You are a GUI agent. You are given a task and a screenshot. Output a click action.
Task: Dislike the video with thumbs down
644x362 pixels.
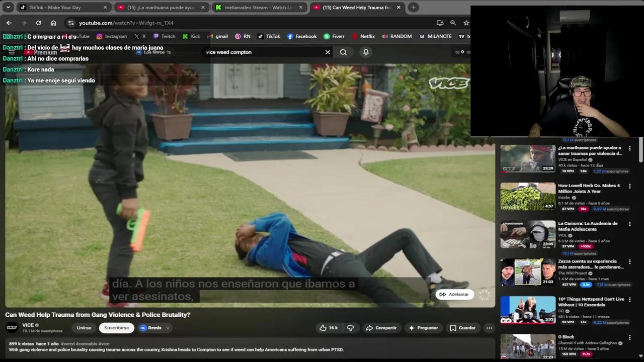click(x=351, y=328)
